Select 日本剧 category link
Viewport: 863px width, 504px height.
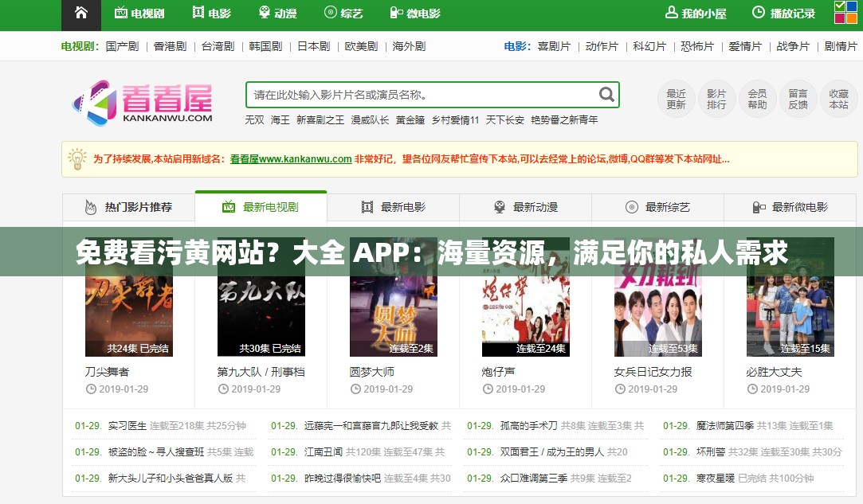click(314, 46)
